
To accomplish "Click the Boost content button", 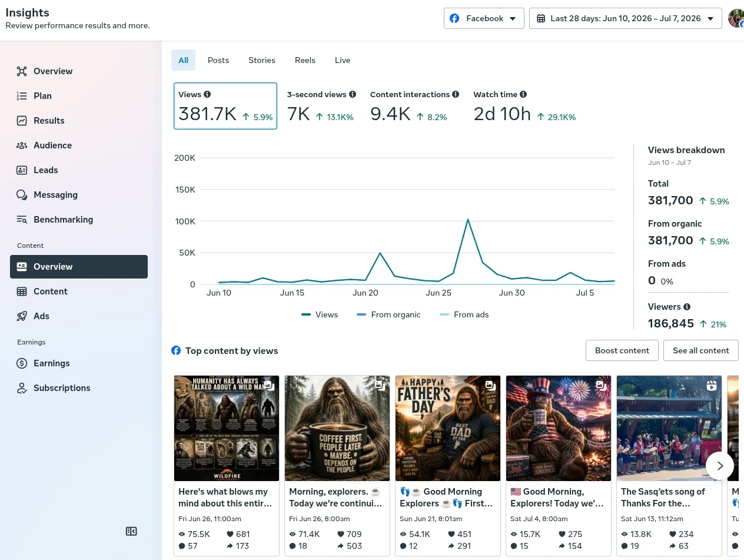I will point(622,350).
